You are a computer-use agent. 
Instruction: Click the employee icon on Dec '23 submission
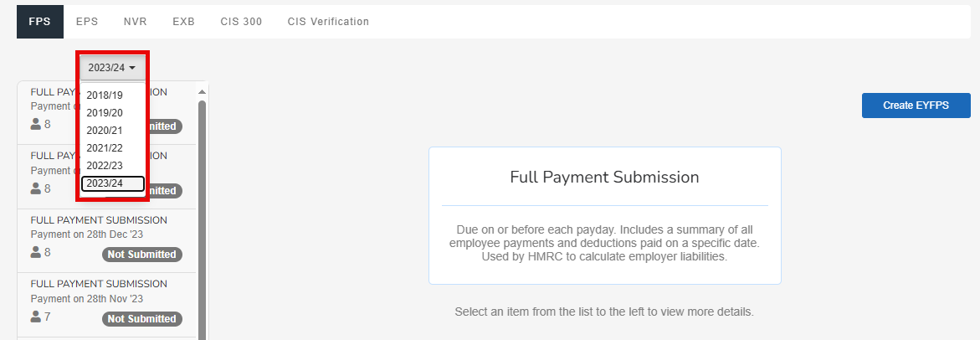tap(36, 252)
